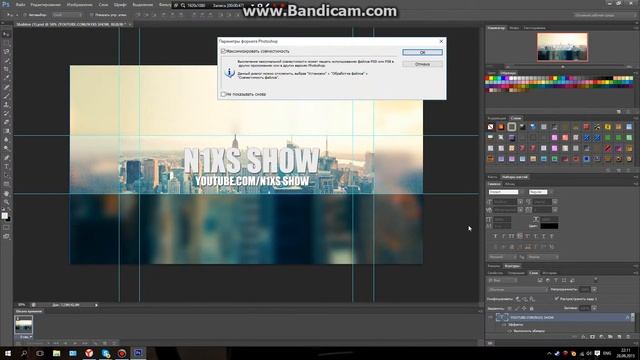Click the lock all icon in Layers panel
640x360 pixels.
[x=531, y=308]
